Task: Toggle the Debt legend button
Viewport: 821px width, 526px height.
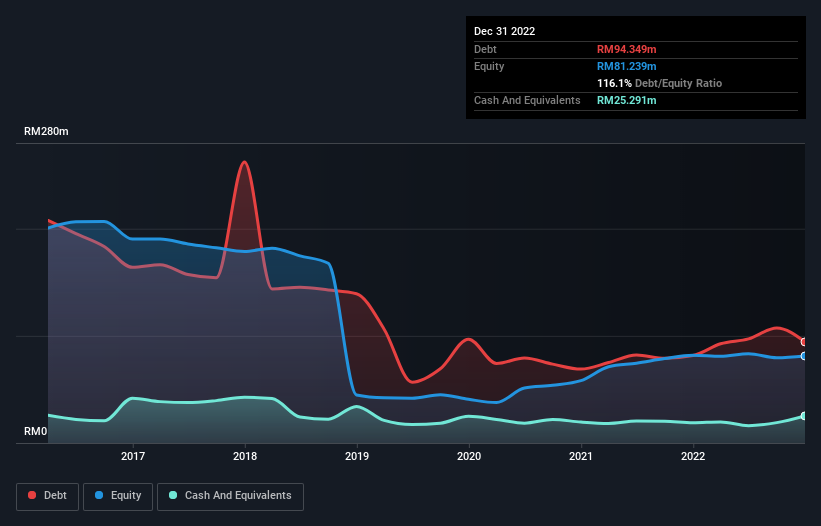Action: point(48,496)
